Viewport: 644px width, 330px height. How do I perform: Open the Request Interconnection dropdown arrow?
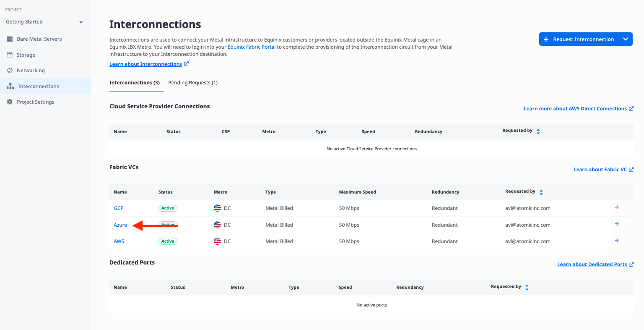626,39
